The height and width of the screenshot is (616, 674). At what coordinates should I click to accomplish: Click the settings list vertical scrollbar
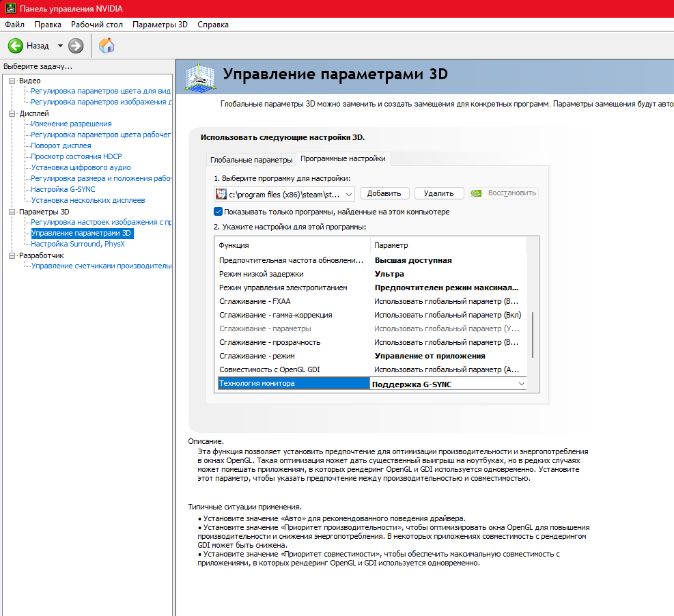[x=533, y=335]
